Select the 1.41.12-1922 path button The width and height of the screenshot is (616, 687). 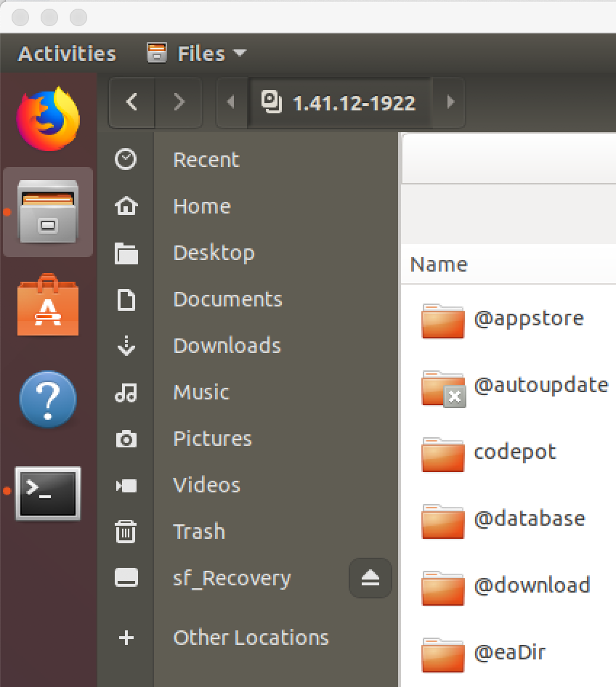click(x=340, y=102)
